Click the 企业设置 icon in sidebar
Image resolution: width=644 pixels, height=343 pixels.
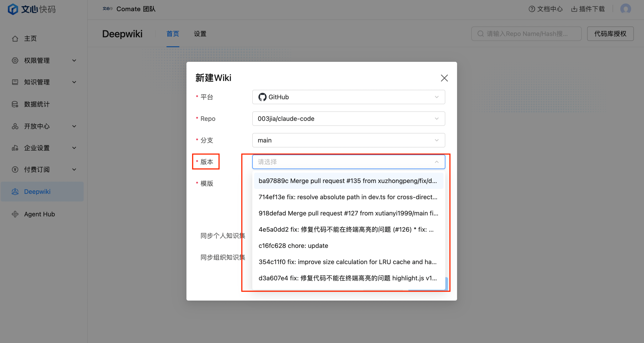(x=15, y=148)
